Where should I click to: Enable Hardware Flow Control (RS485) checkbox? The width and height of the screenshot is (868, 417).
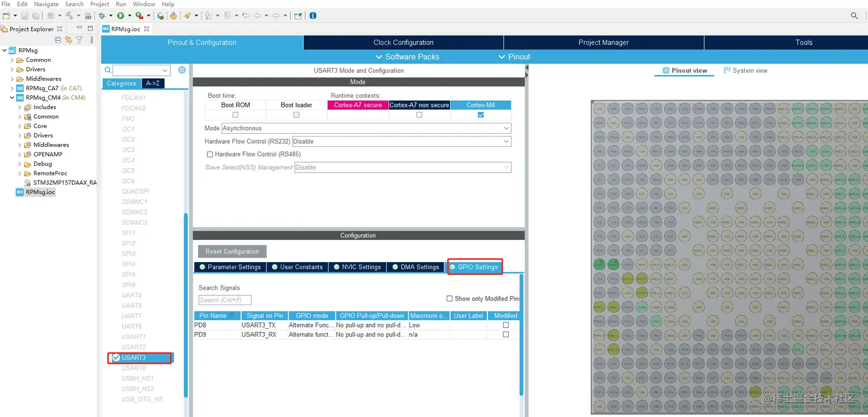pyautogui.click(x=210, y=154)
